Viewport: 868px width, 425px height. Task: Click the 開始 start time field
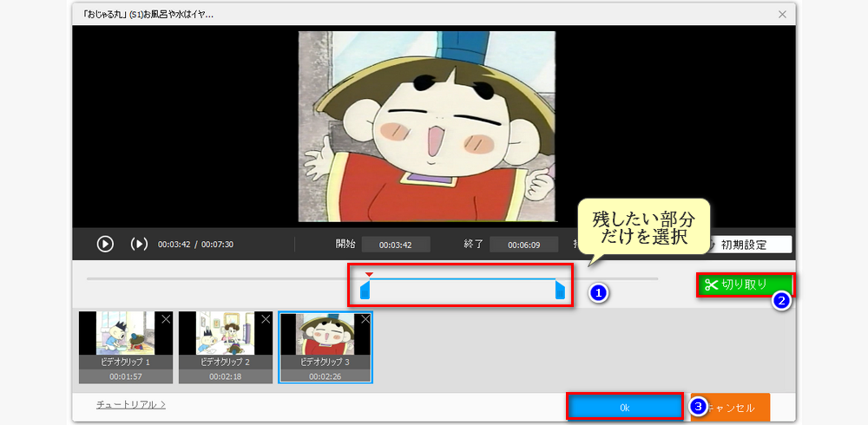tap(396, 245)
